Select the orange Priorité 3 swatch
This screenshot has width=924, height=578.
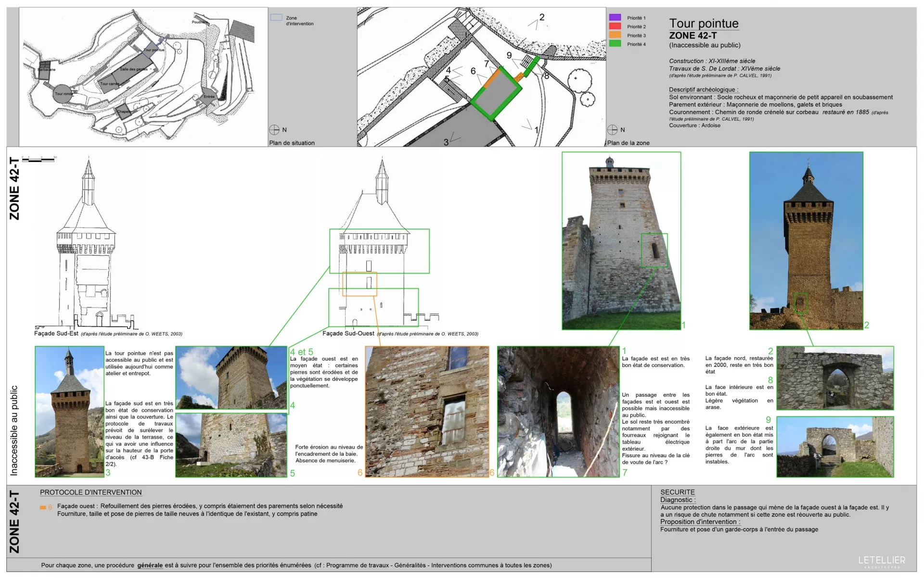(x=615, y=35)
